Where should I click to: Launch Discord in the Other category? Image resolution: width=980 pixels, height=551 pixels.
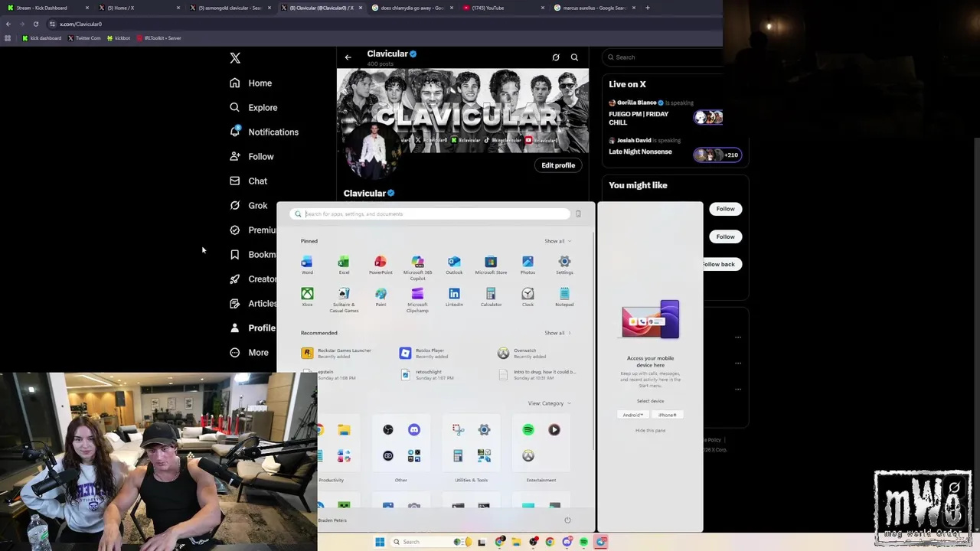[x=414, y=430]
